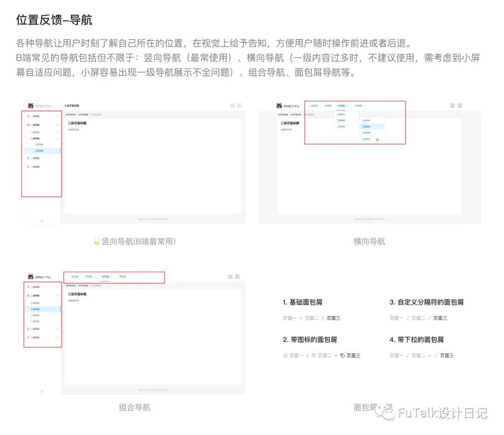This screenshot has width=504, height=435.
Task: Collapse the sidebar using the arrow in combined navigation mockup
Action: [x=42, y=392]
